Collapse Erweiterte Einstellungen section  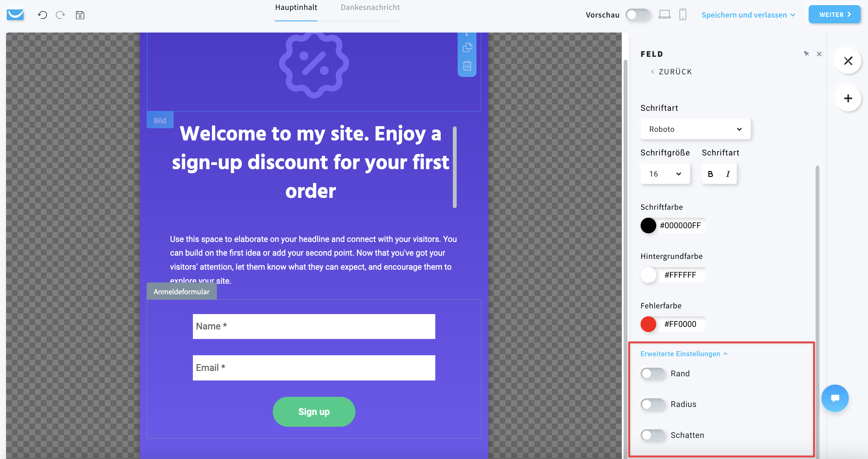point(684,354)
